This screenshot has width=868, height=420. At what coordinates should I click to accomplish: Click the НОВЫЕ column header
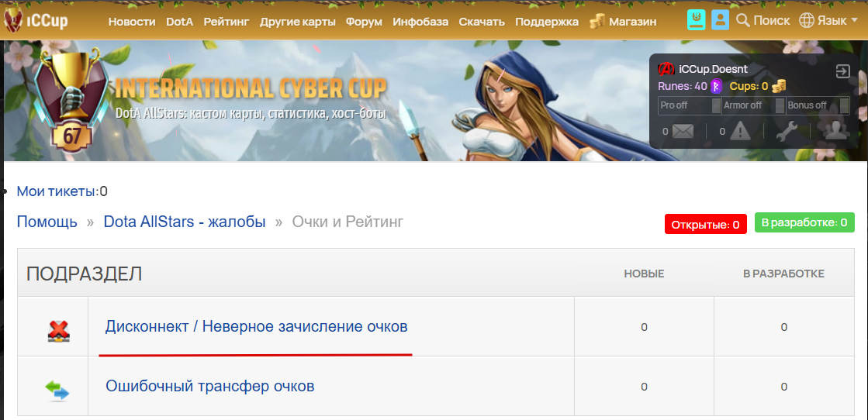[x=644, y=274]
